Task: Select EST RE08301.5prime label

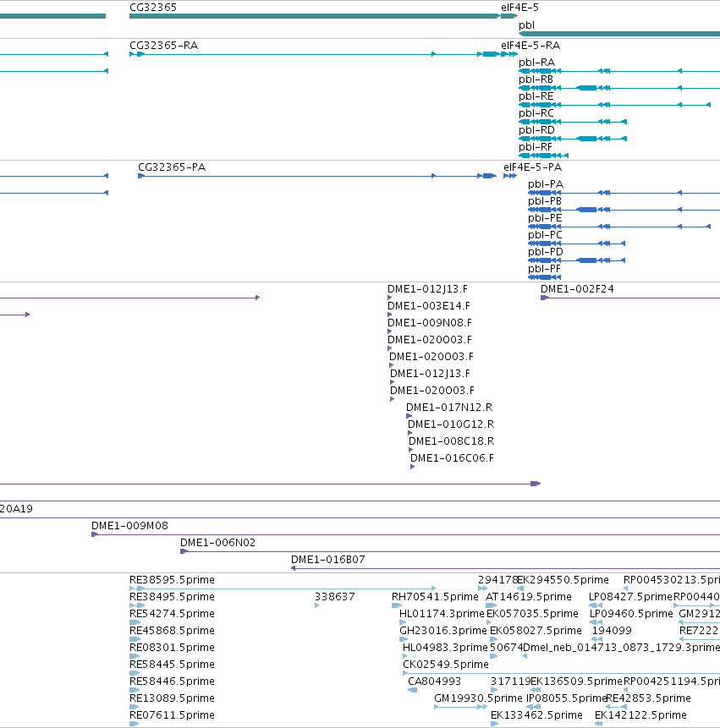Action: 172,648
